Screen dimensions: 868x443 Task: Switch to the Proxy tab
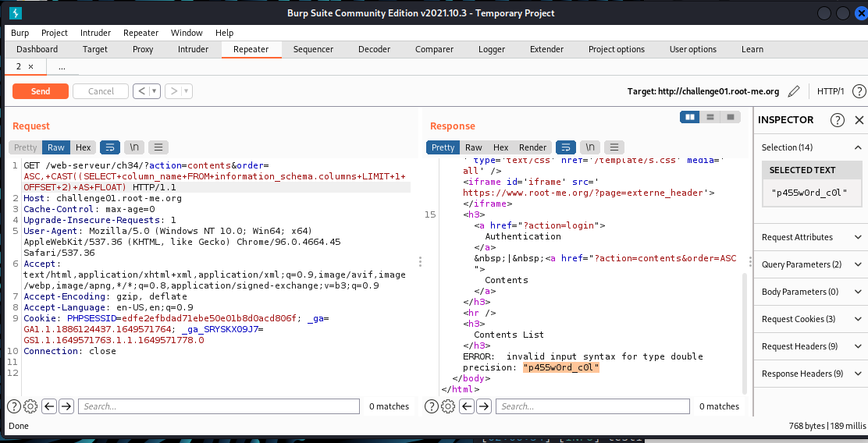point(143,49)
